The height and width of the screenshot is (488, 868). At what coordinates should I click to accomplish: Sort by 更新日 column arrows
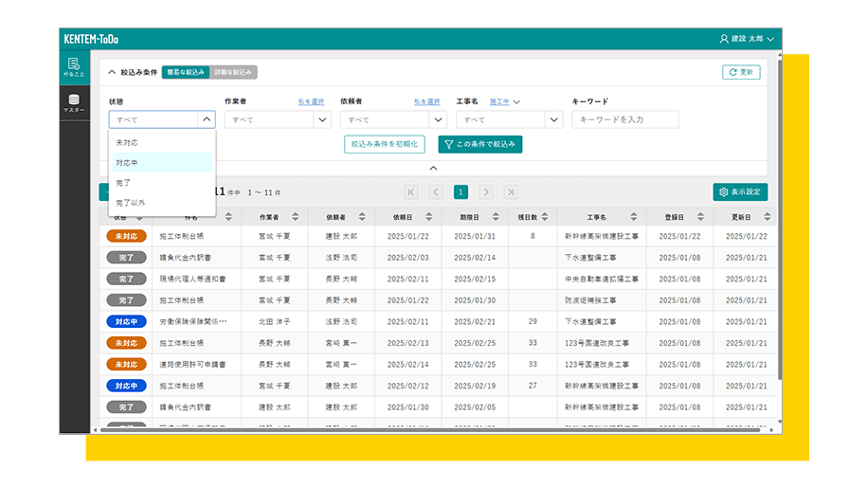point(768,217)
